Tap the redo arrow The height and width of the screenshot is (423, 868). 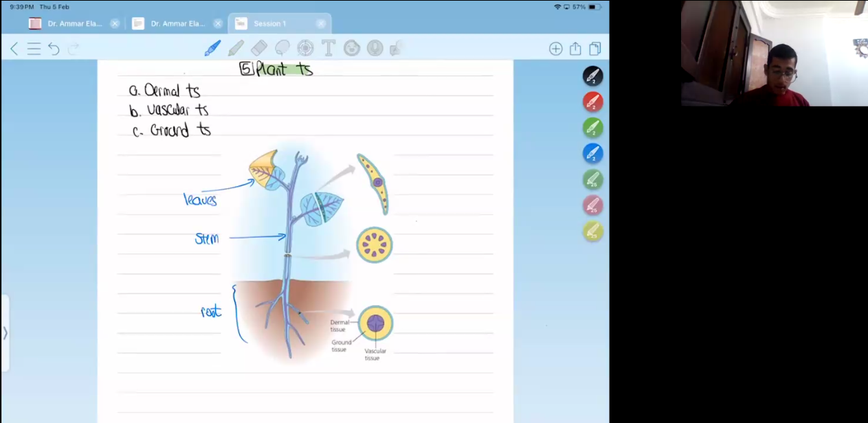(x=74, y=49)
